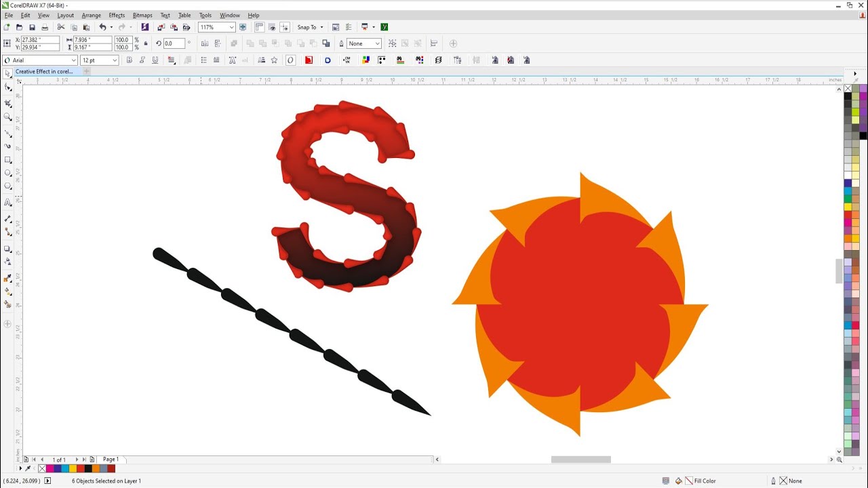Open the outline width None dropdown
Viewport: 868px width, 488px height.
click(x=378, y=43)
